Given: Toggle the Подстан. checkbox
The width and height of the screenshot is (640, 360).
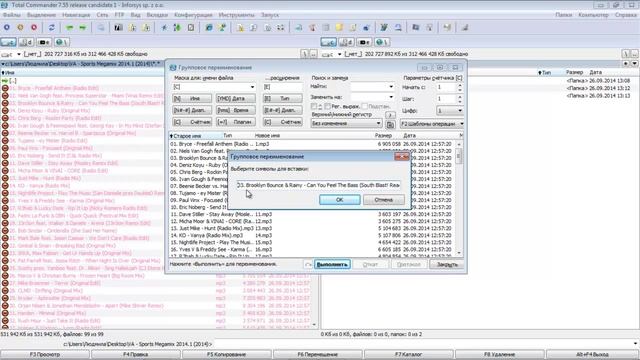Looking at the screenshot, I should (x=364, y=106).
